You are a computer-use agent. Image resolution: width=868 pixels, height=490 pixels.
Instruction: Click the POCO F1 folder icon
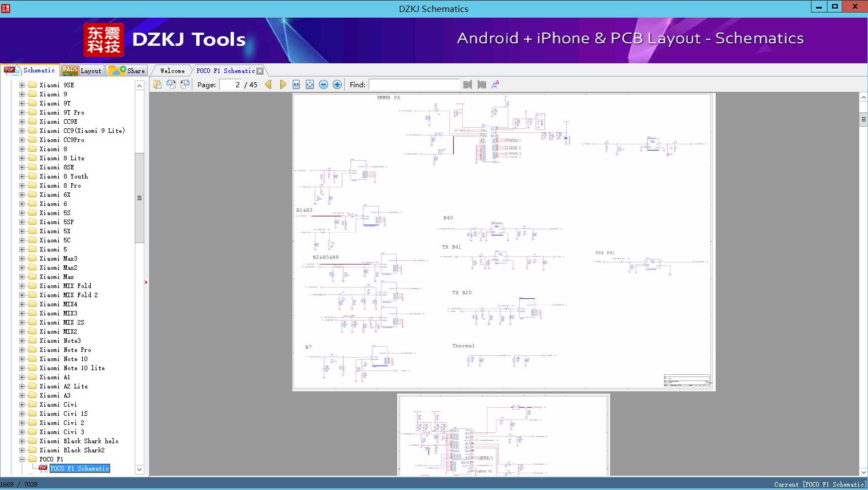click(33, 459)
